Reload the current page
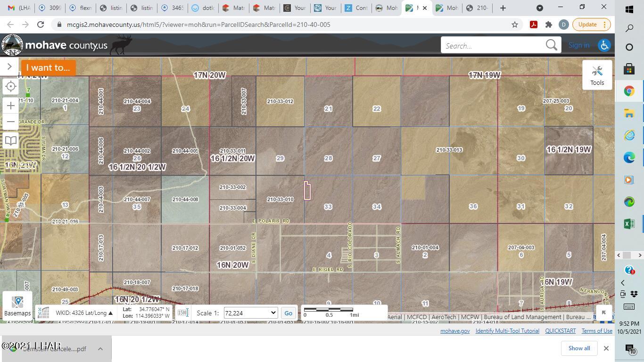 (x=41, y=25)
